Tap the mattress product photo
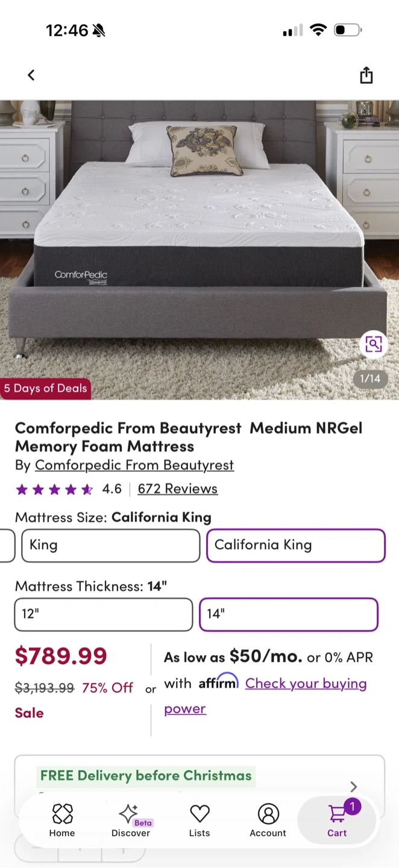 199,241
